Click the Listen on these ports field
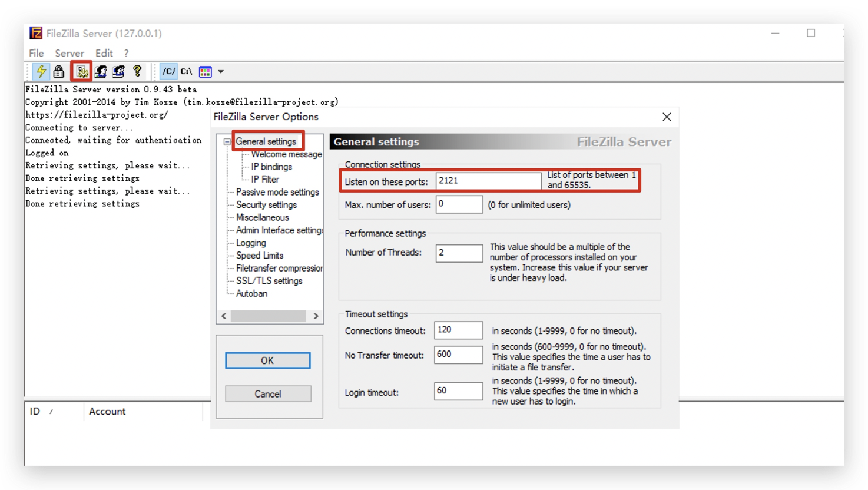Image resolution: width=868 pixels, height=490 pixels. (488, 181)
